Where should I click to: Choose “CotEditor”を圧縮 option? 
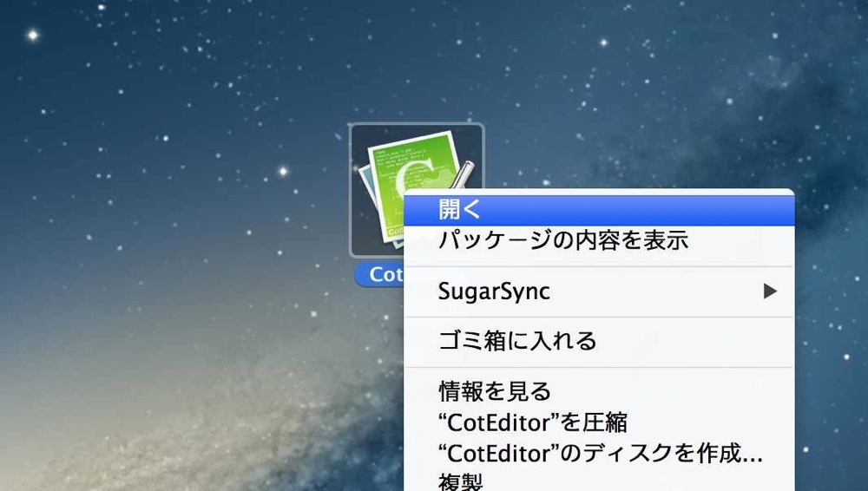(x=599, y=422)
